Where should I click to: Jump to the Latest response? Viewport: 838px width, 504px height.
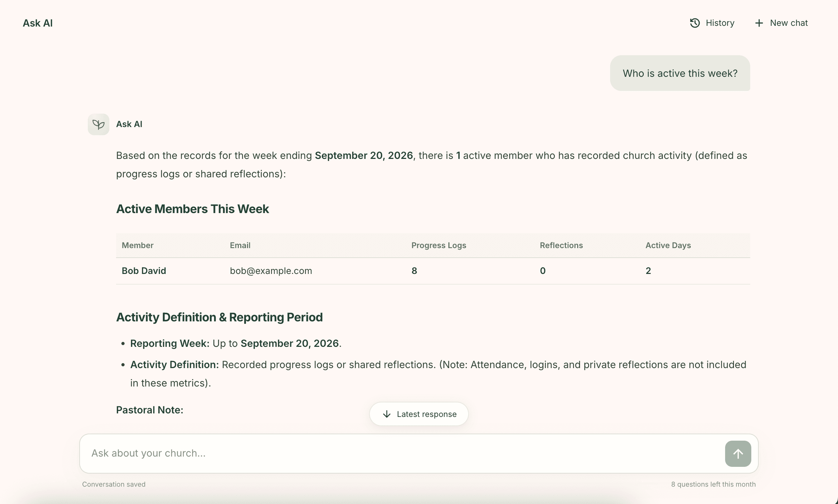419,414
